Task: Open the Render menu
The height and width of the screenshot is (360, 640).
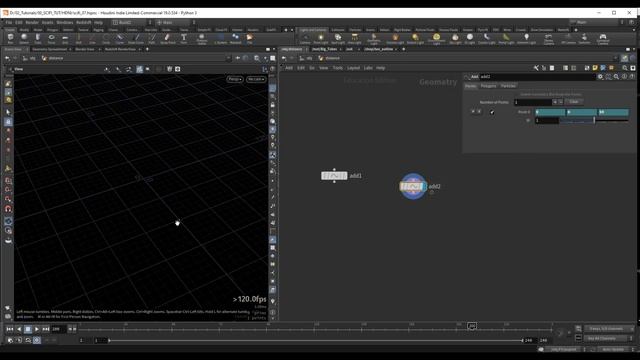Action: pos(32,22)
